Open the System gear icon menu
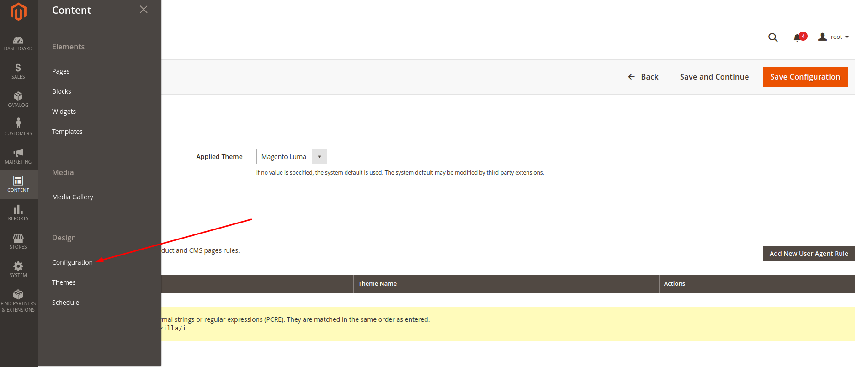 [18, 269]
